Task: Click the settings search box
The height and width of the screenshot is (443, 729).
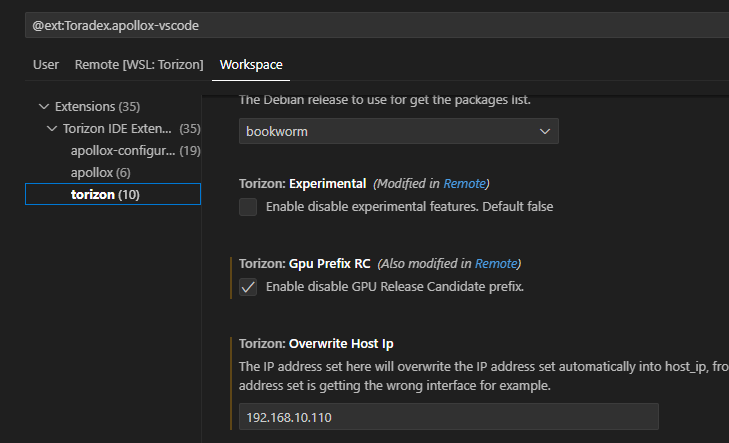Action: tap(377, 25)
